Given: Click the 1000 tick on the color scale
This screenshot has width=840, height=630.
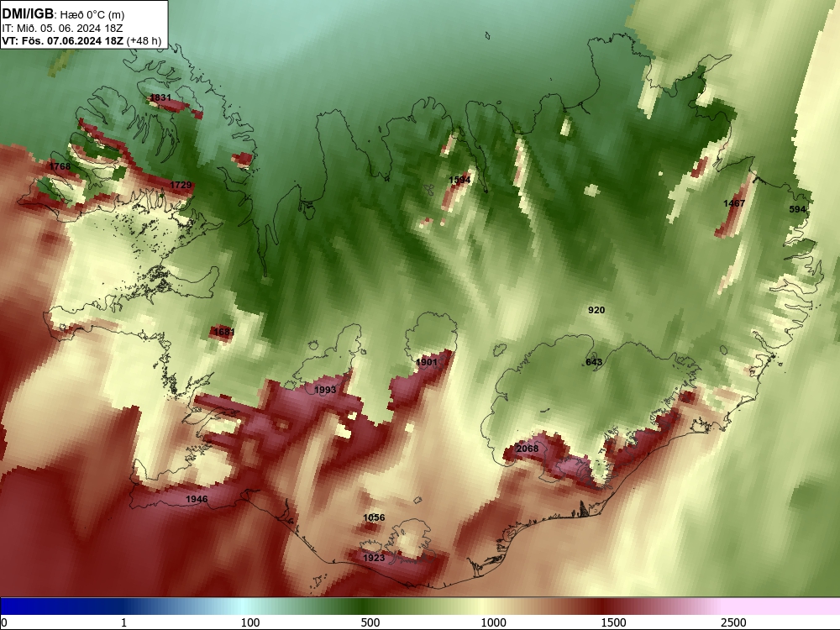Looking at the screenshot, I should pos(493,622).
